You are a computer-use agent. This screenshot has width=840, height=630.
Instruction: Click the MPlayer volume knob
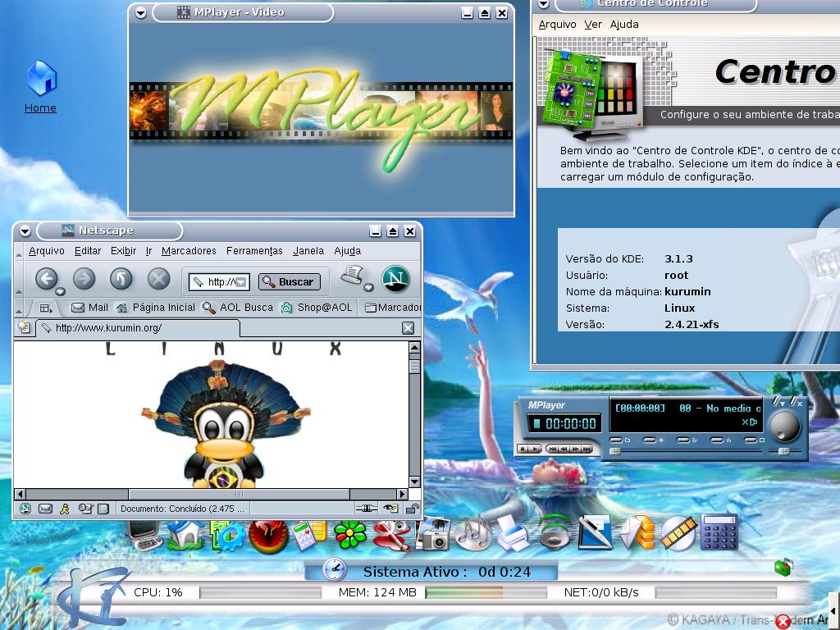(785, 426)
